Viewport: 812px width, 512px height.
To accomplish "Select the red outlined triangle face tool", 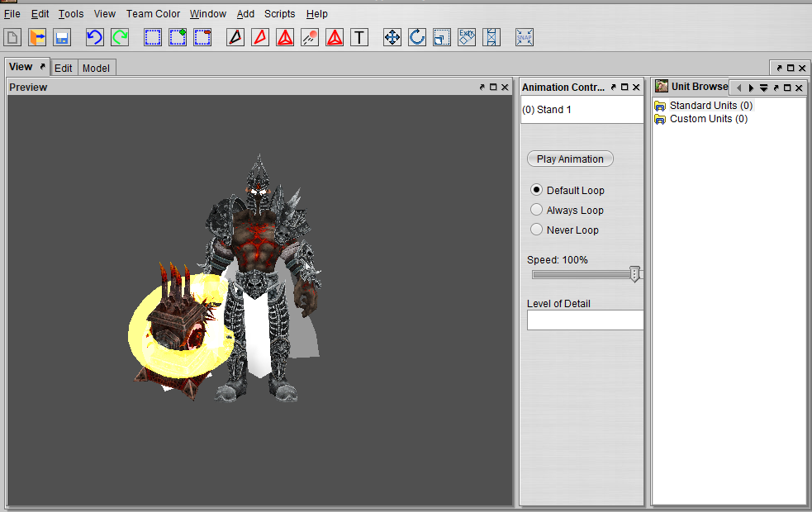I will click(x=260, y=37).
